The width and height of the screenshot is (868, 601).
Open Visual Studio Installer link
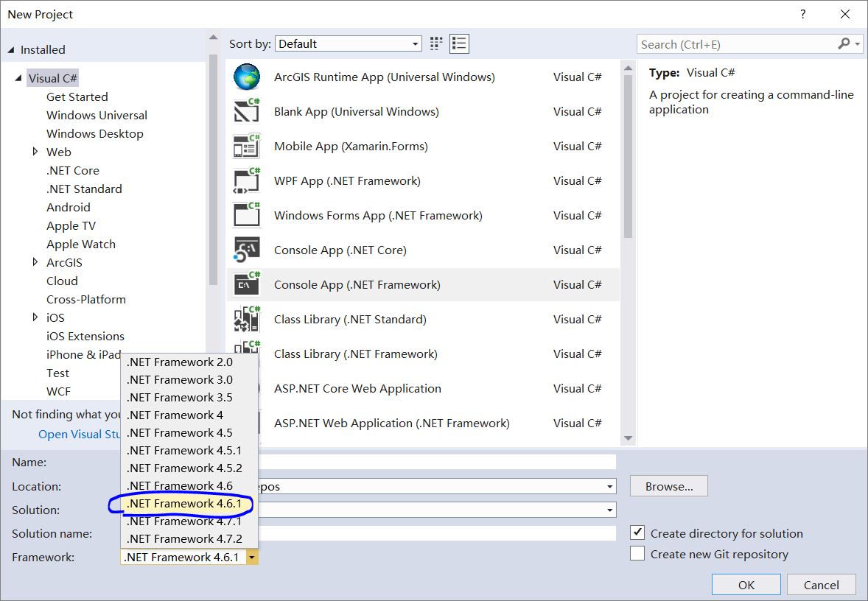(x=79, y=435)
